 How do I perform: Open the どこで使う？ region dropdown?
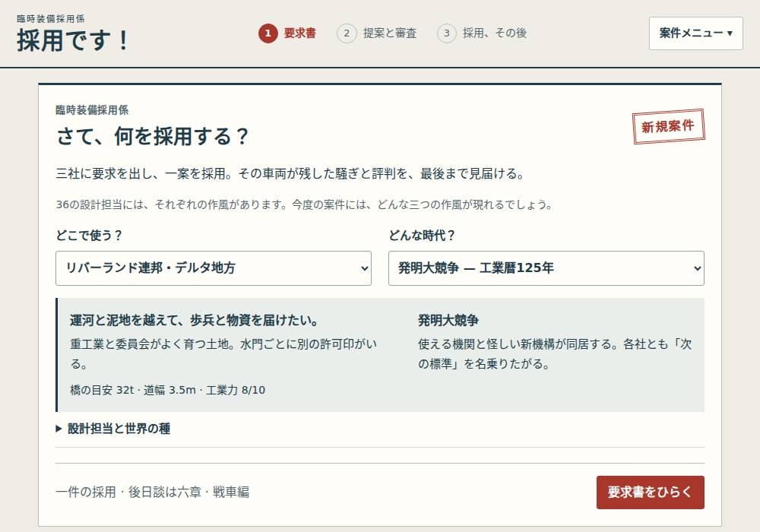tap(214, 268)
